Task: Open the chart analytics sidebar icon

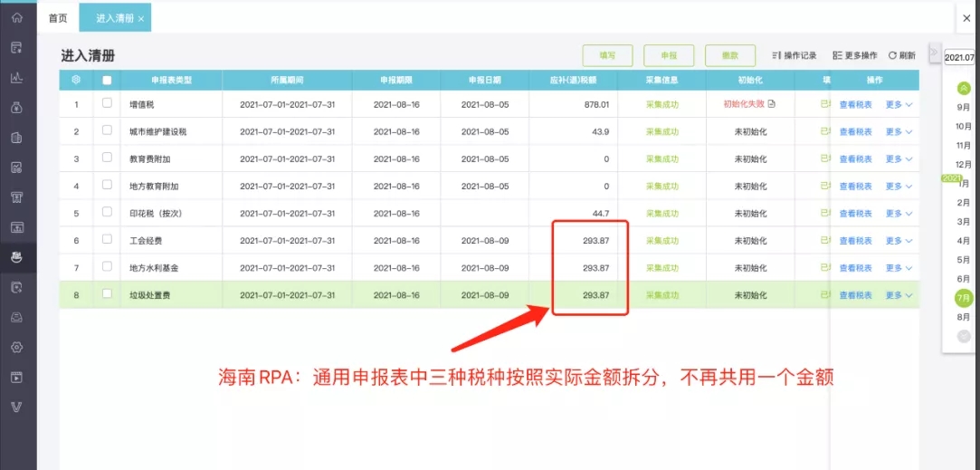Action: point(17,78)
